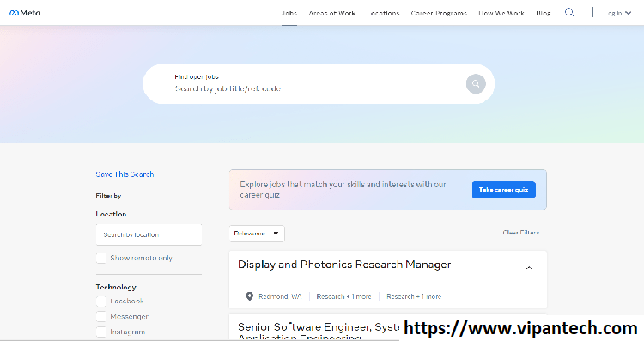
Task: Open Areas of Work menu
Action: click(x=331, y=13)
